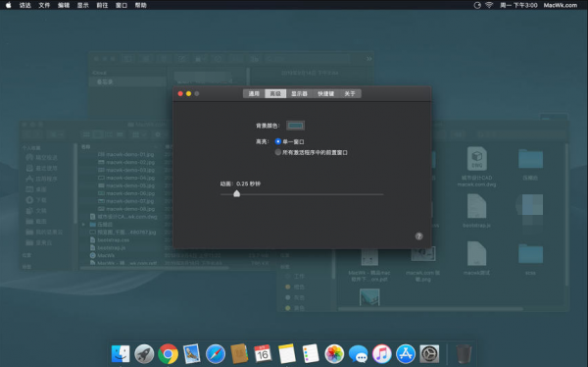Open the Mail stamp icon in Dock
Image resolution: width=588 pixels, height=367 pixels.
[192, 354]
